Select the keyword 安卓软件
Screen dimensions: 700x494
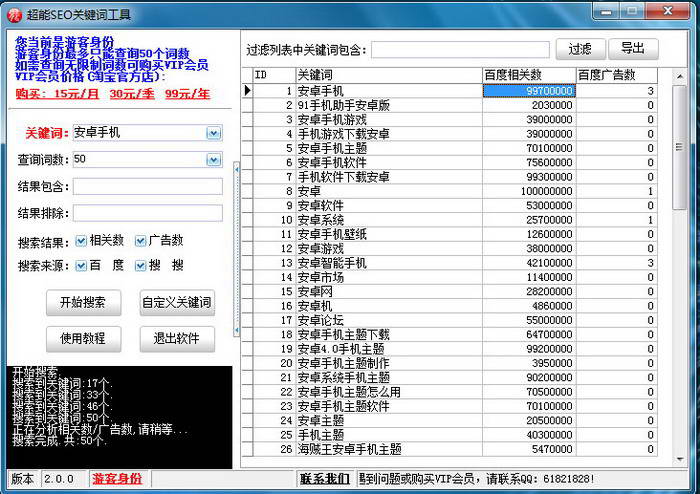(321, 206)
